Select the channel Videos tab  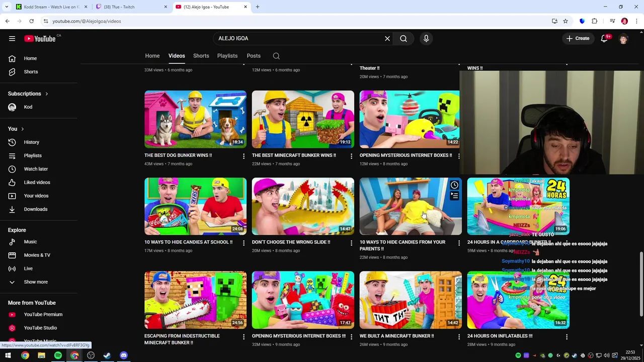click(x=177, y=56)
